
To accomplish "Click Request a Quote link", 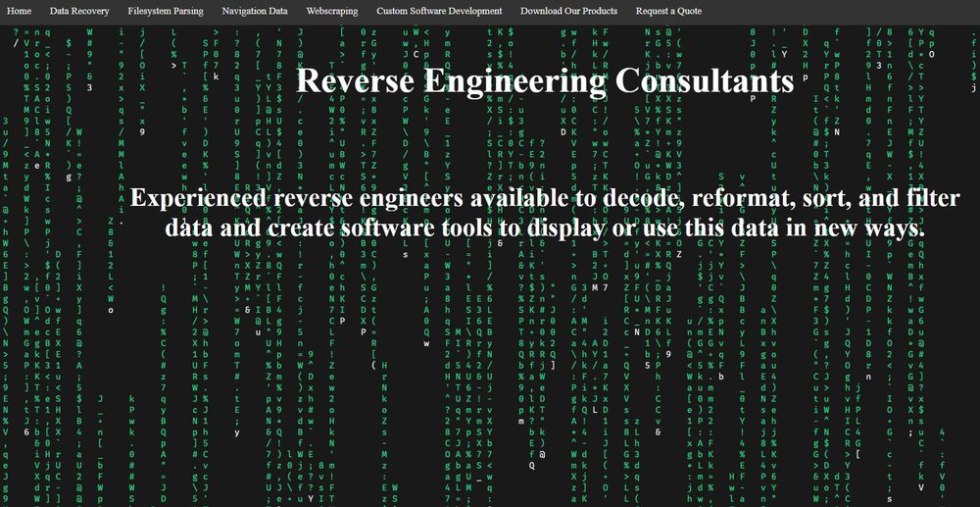I will coord(668,11).
